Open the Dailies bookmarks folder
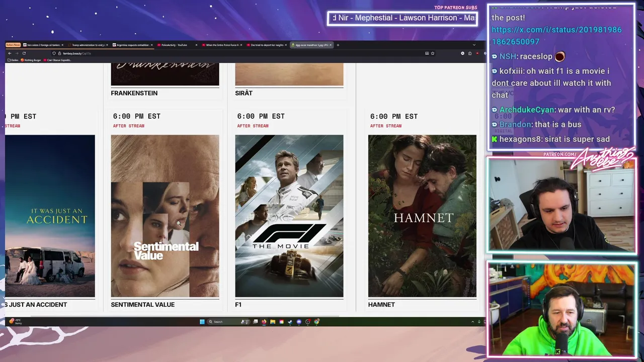 click(13, 60)
